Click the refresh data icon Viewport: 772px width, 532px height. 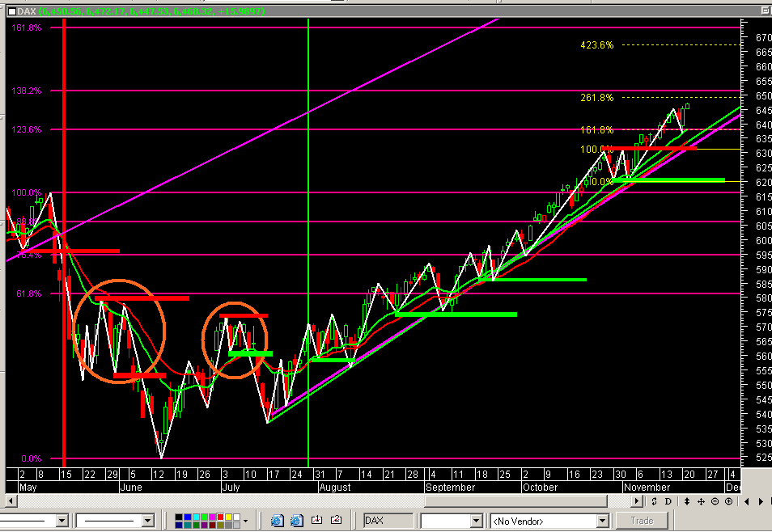pos(655,501)
